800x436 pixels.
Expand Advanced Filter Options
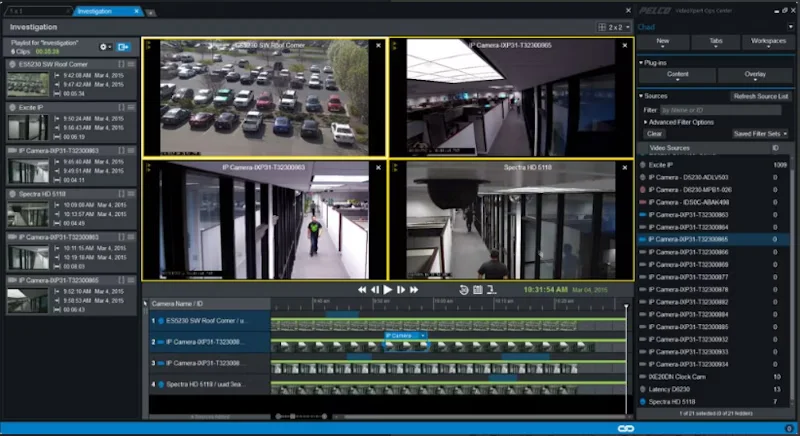[x=678, y=122]
